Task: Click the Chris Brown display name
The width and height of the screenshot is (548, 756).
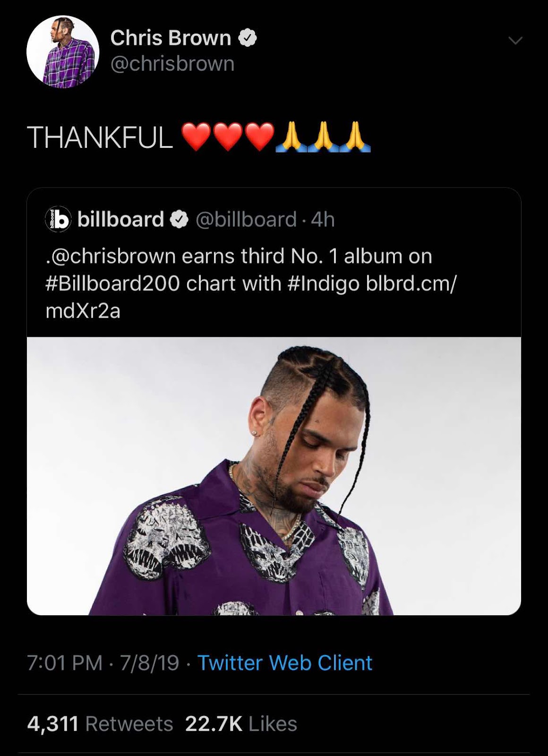Action: coord(171,38)
